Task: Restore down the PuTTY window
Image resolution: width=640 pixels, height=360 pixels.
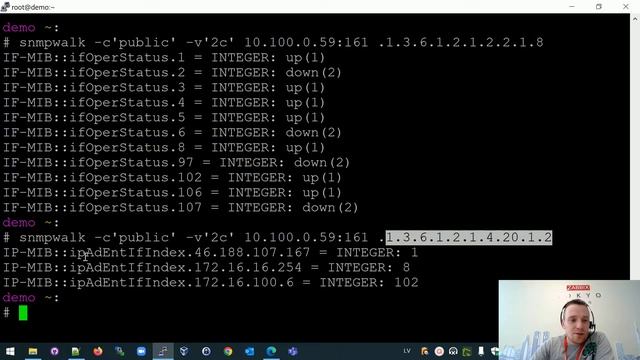Action: coord(599,7)
